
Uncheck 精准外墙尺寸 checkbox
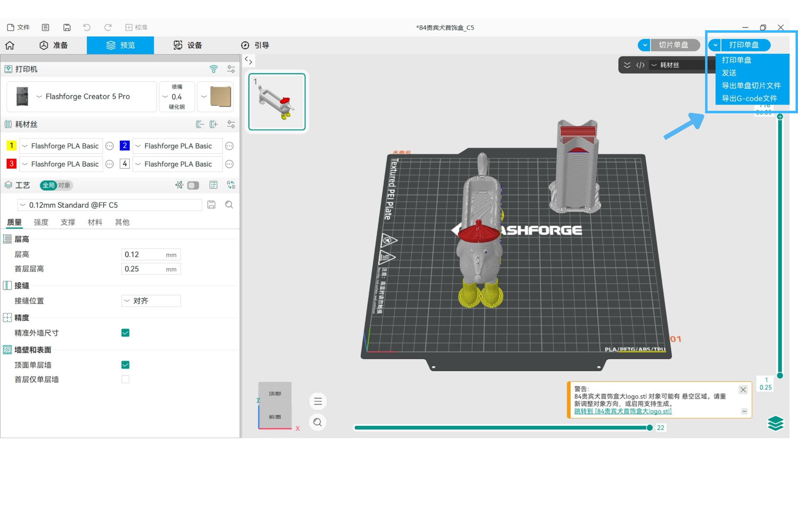(125, 333)
